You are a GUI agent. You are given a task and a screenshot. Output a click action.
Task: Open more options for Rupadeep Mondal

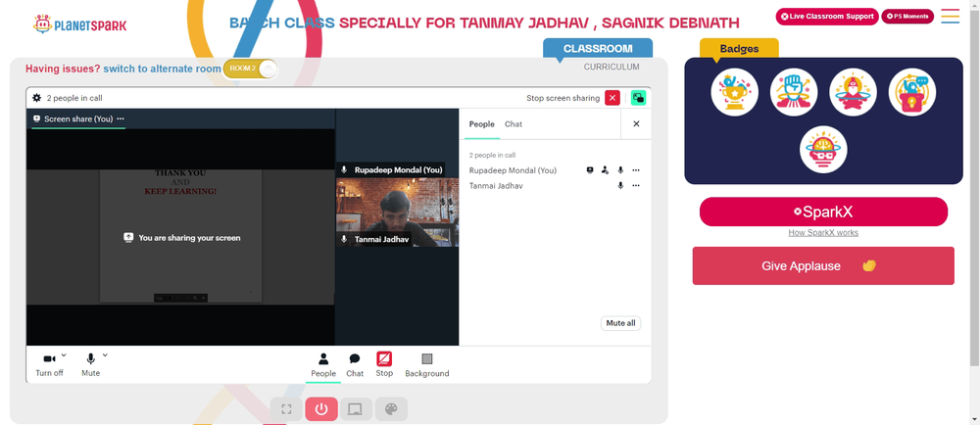coord(636,169)
